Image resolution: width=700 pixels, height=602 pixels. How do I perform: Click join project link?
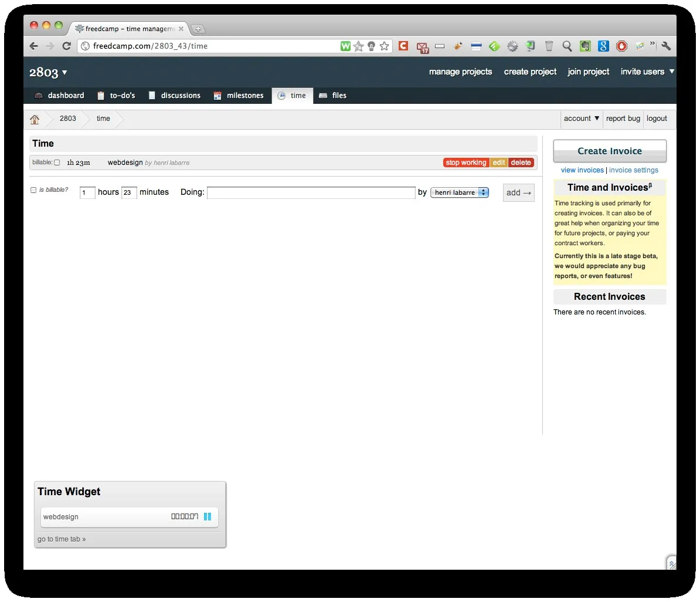[x=588, y=72]
